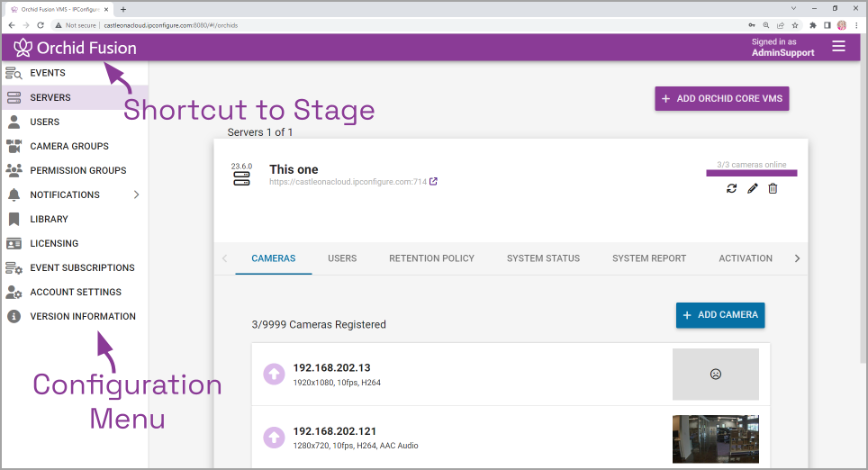Open Chrome tab search dropdown arrow

click(793, 9)
